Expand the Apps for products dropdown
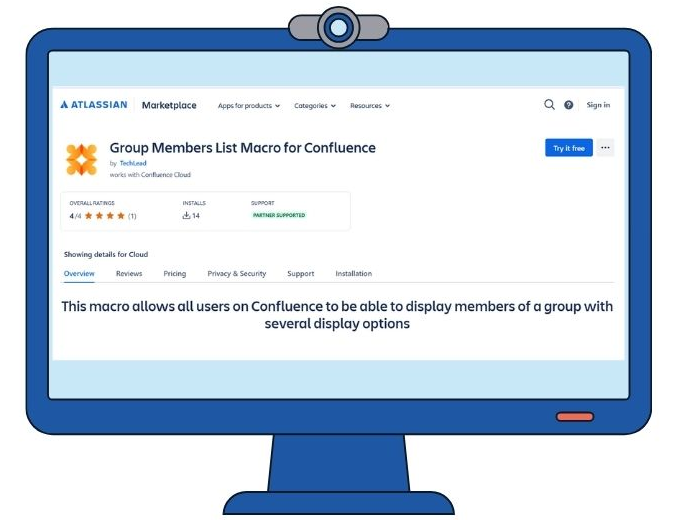Screen dimensions: 684x520 [x=249, y=106]
